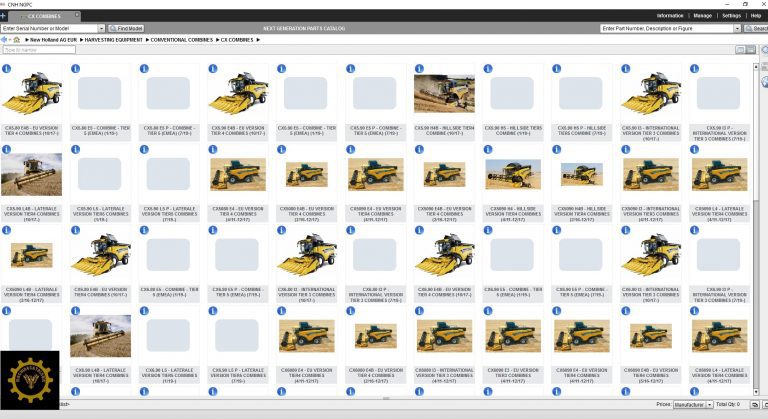This screenshot has height=419, width=768.
Task: Open Hillside Tier4 Combine (10/17-) photo thumbnail
Action: click(444, 93)
